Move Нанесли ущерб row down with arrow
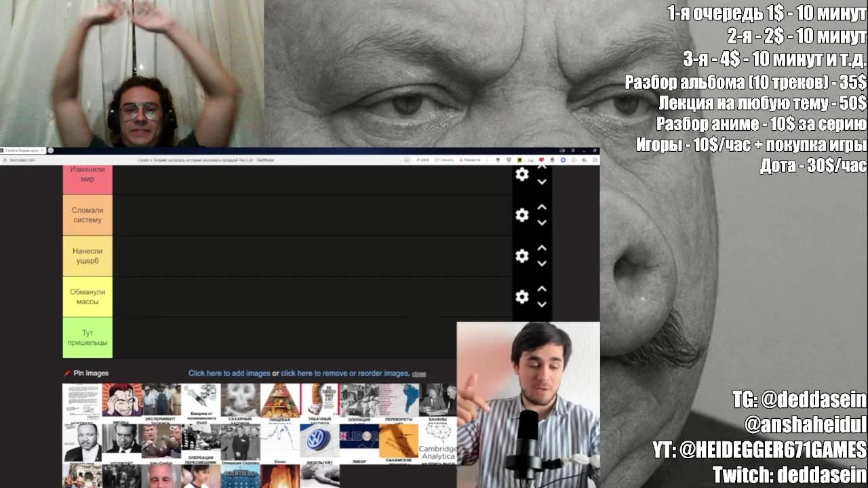The width and height of the screenshot is (868, 488). click(x=542, y=263)
